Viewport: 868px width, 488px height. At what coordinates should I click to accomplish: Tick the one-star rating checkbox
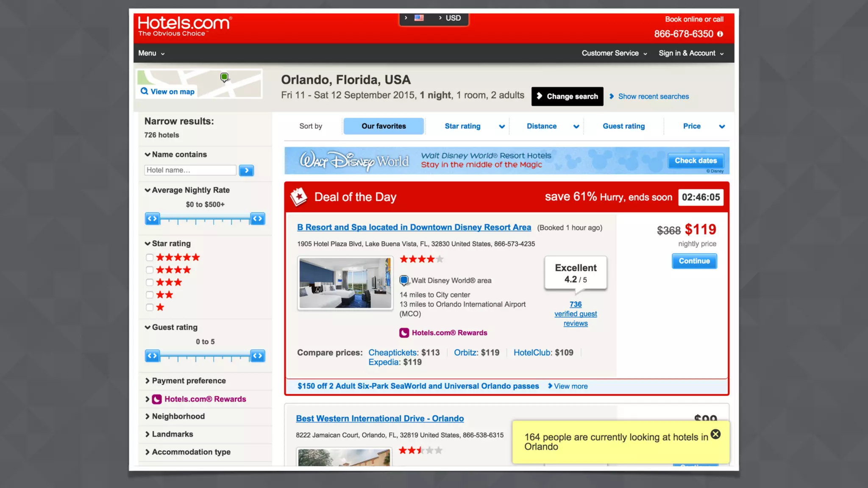pyautogui.click(x=149, y=308)
